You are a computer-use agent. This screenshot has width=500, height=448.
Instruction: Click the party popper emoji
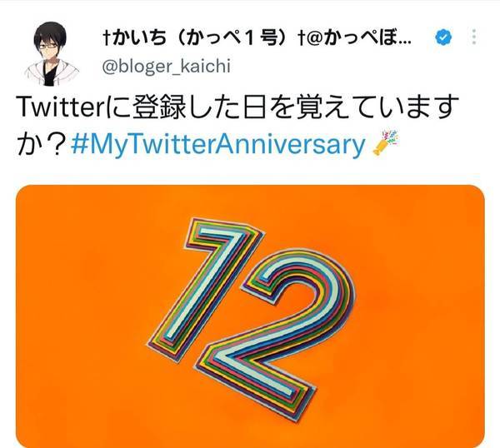click(386, 143)
